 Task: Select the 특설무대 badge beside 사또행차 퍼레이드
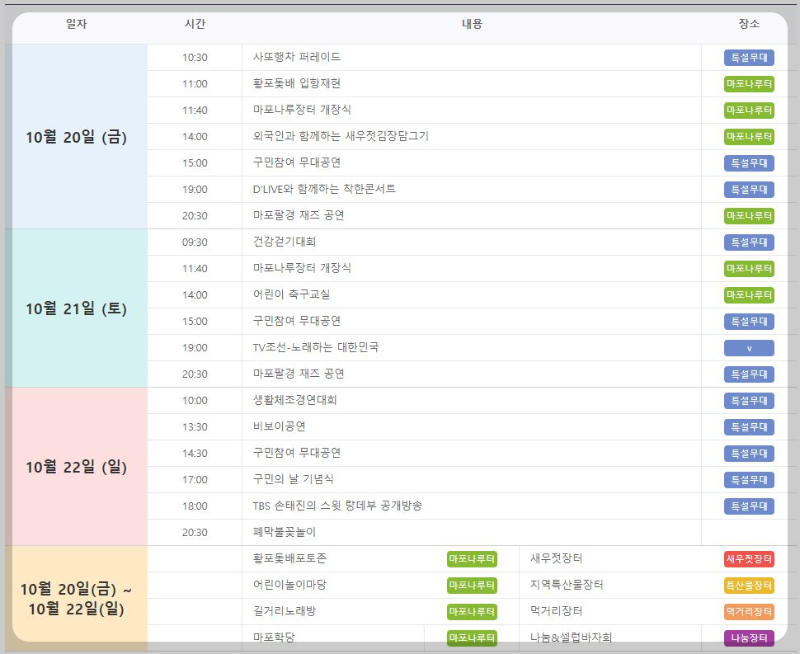click(748, 57)
